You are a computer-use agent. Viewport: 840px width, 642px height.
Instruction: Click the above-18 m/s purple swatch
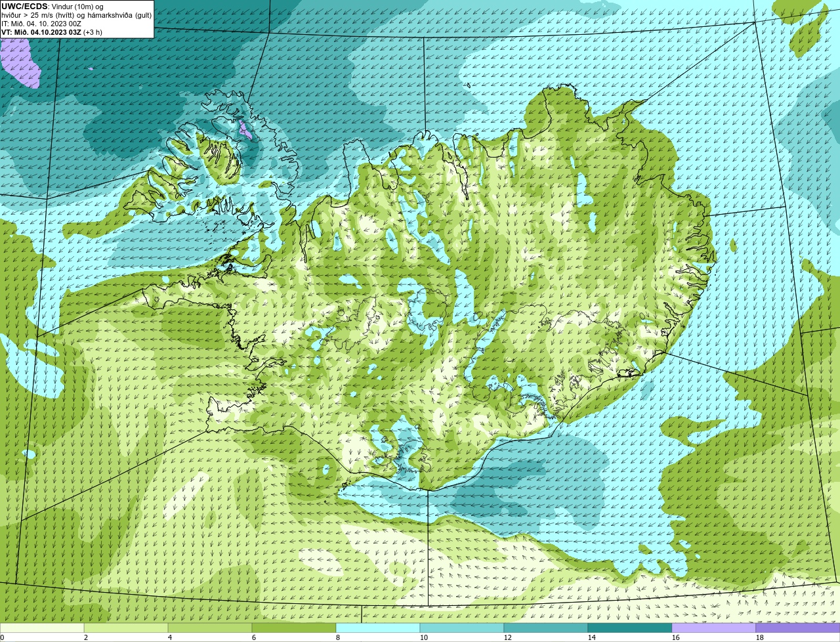[x=798, y=628]
